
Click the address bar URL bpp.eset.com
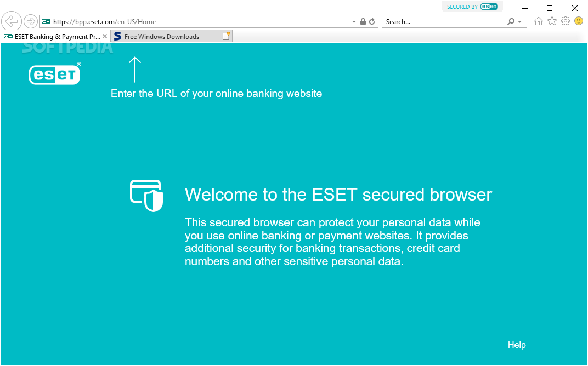click(104, 22)
